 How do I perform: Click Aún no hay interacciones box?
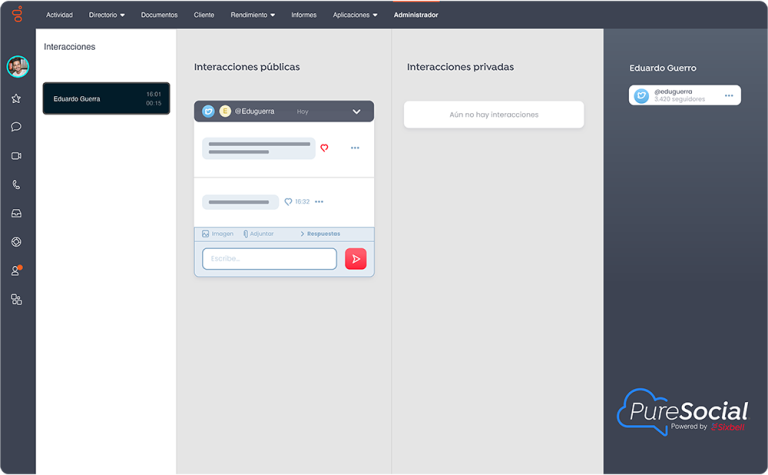pos(494,115)
